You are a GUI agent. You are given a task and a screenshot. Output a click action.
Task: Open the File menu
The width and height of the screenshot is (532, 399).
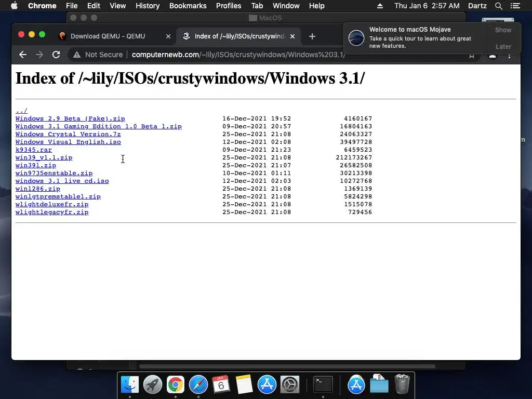(72, 6)
